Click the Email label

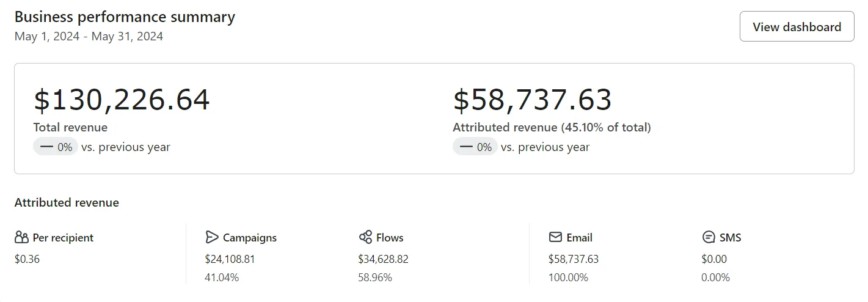tap(579, 238)
